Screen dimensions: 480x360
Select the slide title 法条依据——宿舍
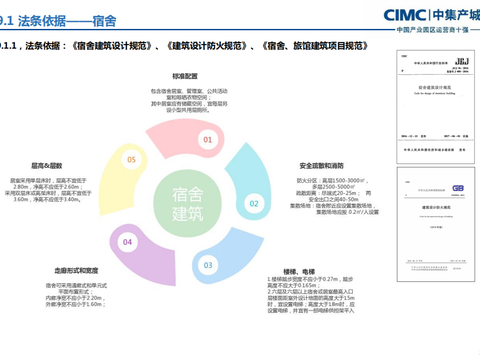tap(58, 21)
